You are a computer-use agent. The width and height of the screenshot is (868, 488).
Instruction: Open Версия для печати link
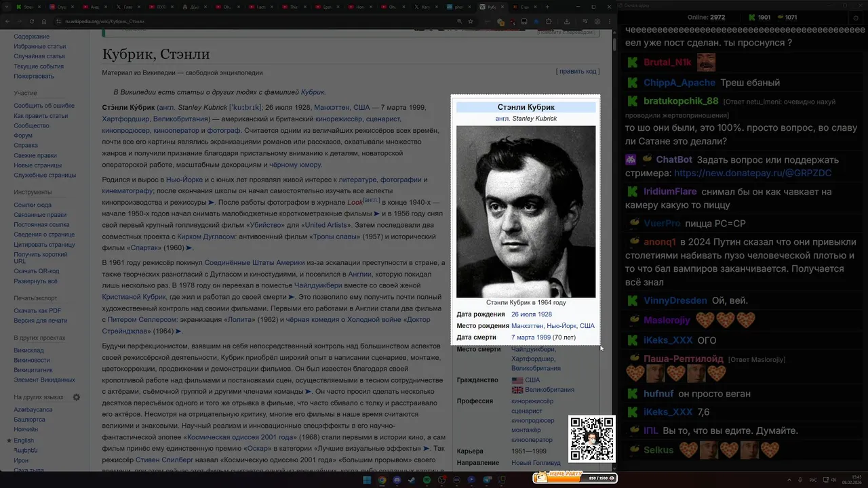click(40, 321)
